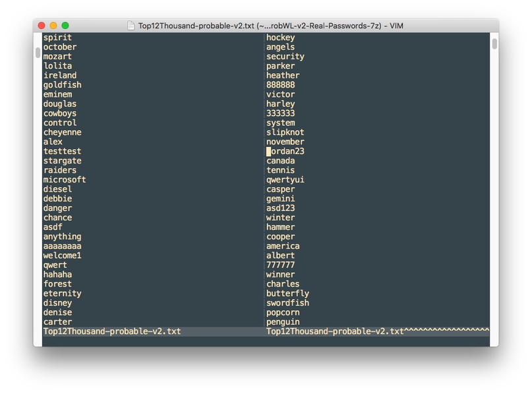Place cursor on 'welcome1' line

[63, 256]
